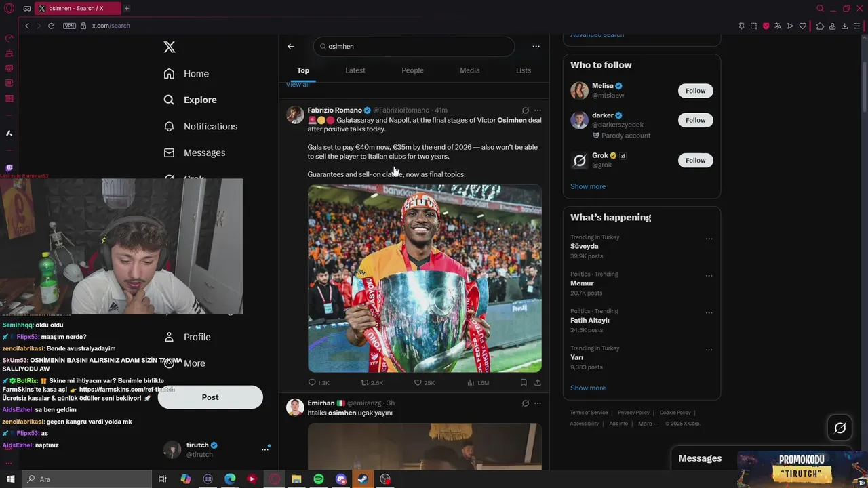The image size is (868, 488).
Task: Open Memur trending topic
Action: point(582,283)
